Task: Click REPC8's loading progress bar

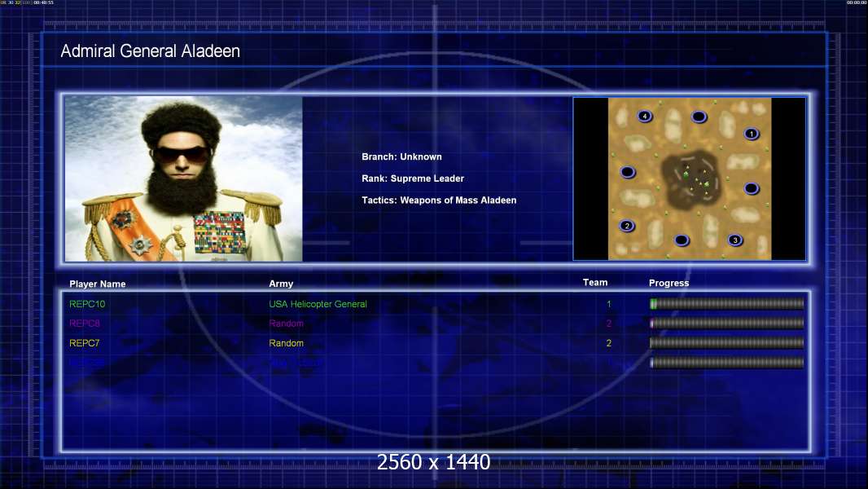Action: click(727, 323)
